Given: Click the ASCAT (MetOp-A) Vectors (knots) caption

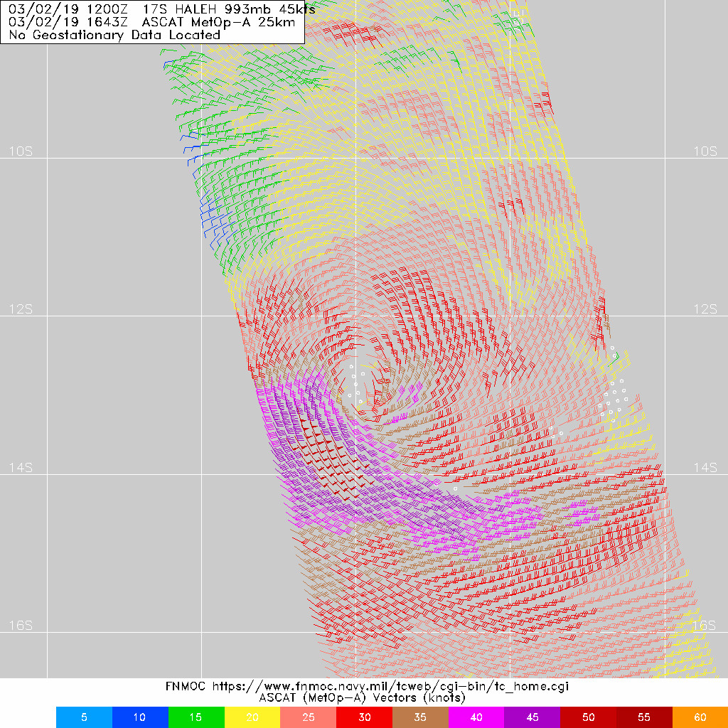Looking at the screenshot, I should click(363, 698).
